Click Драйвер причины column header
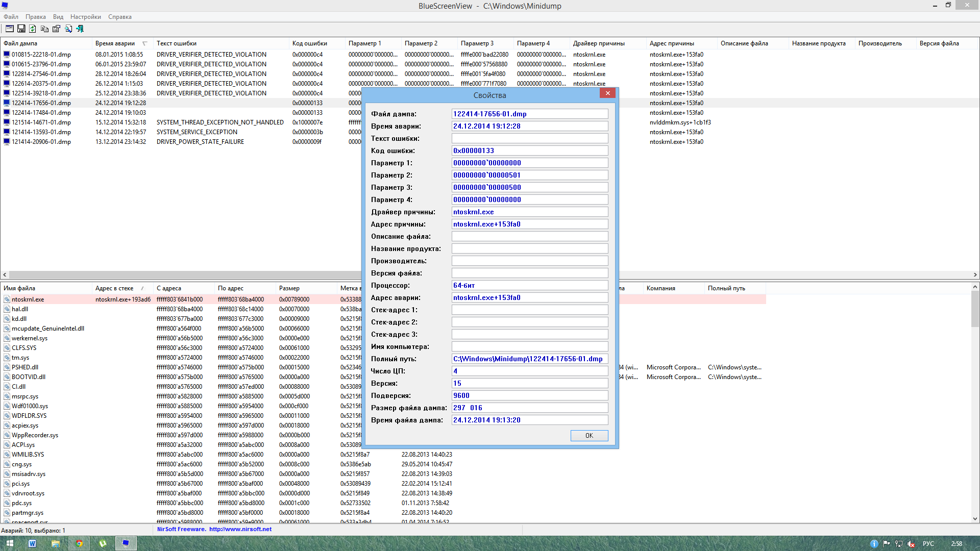The width and height of the screenshot is (980, 551). coord(598,43)
